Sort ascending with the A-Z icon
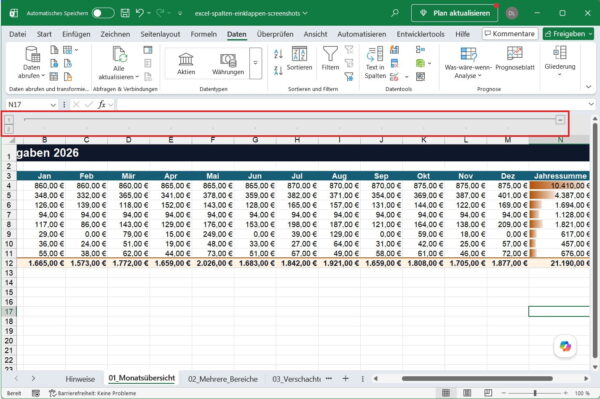The width and height of the screenshot is (600, 399). click(x=278, y=54)
